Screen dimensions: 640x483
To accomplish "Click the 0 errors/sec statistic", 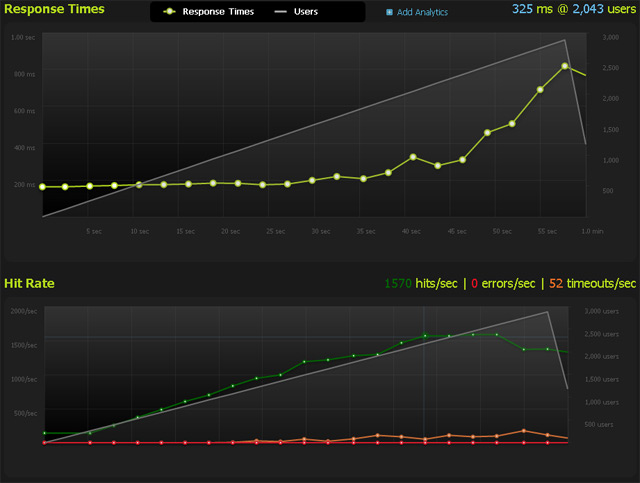I will tap(503, 284).
